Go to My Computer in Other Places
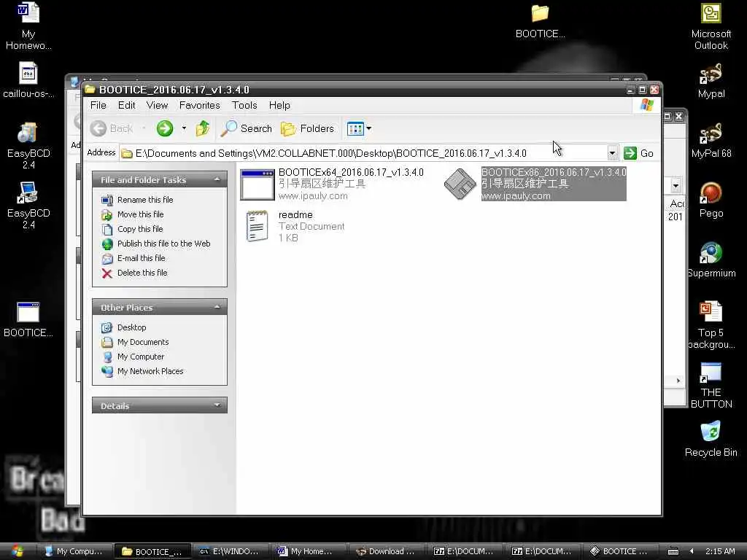This screenshot has height=560, width=747. click(141, 357)
